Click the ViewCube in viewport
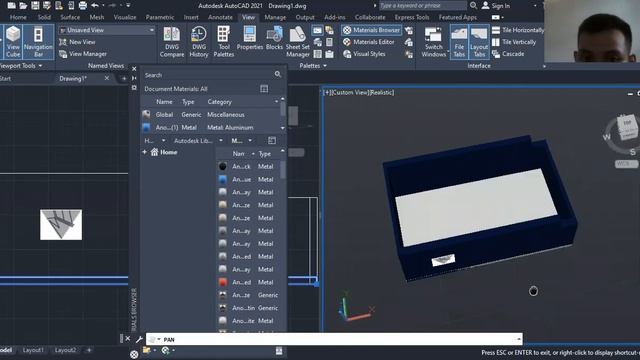This screenshot has height=360, width=640. point(627,127)
